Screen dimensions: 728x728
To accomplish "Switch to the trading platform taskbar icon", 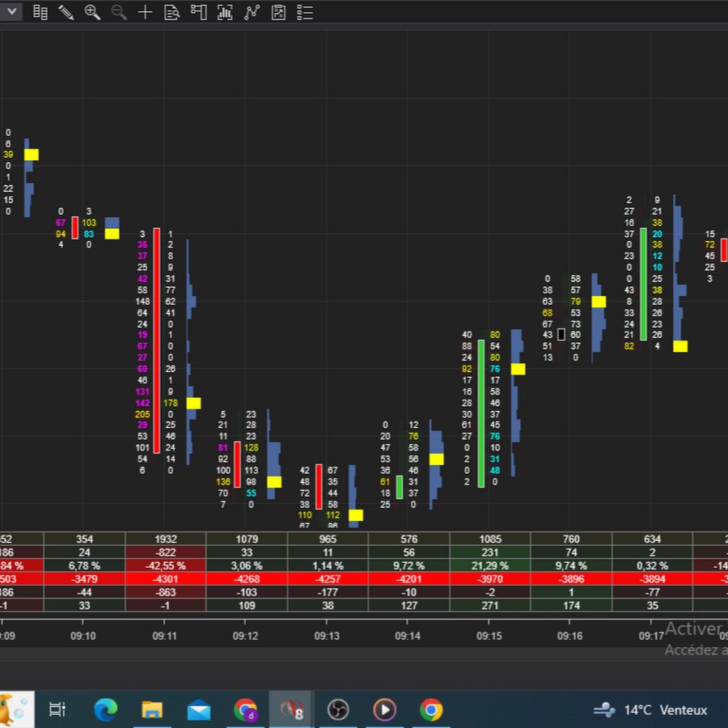I will (x=291, y=709).
